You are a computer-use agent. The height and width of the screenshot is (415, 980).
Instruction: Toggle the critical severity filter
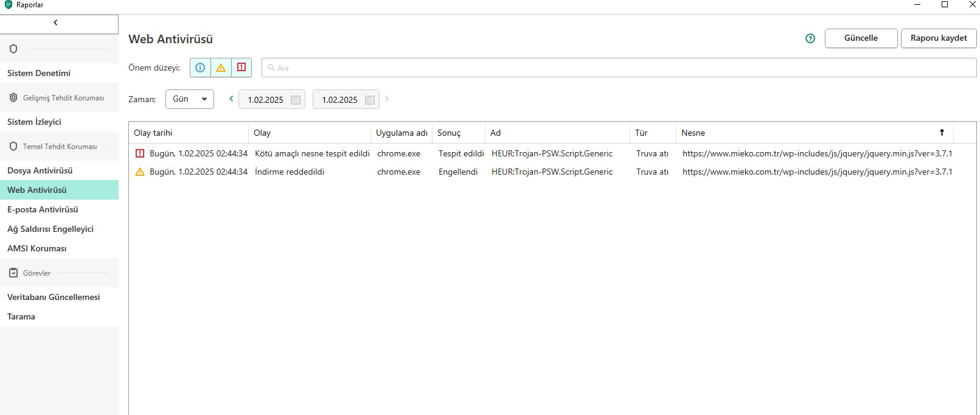pyautogui.click(x=242, y=68)
